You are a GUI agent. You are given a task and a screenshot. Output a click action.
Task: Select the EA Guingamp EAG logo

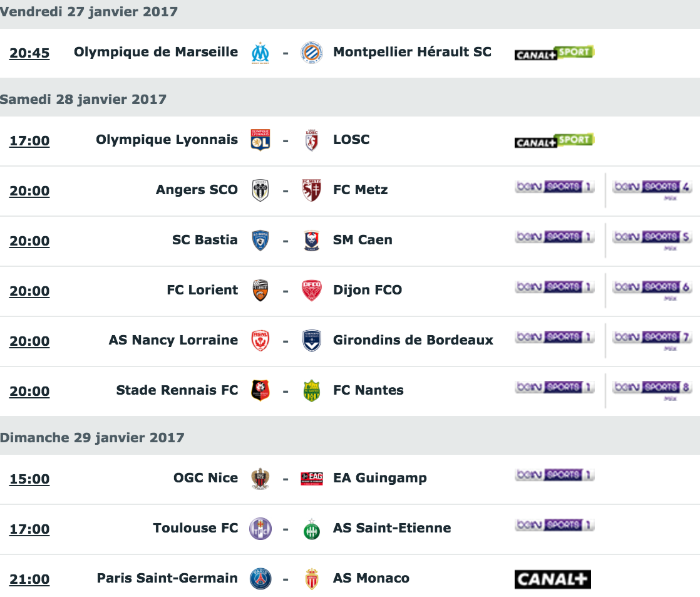[312, 478]
